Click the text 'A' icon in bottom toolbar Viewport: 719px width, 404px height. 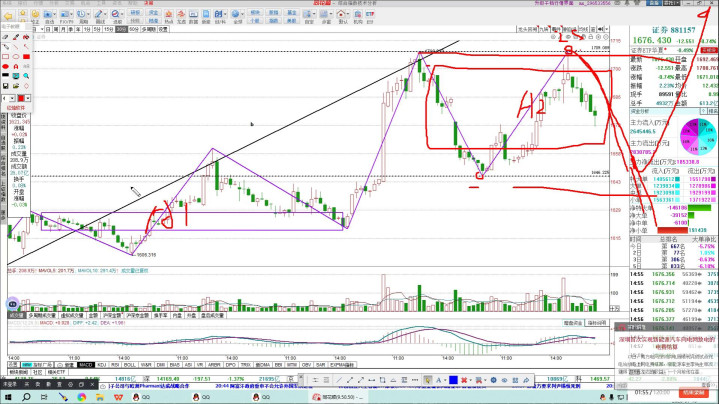[x=438, y=380]
